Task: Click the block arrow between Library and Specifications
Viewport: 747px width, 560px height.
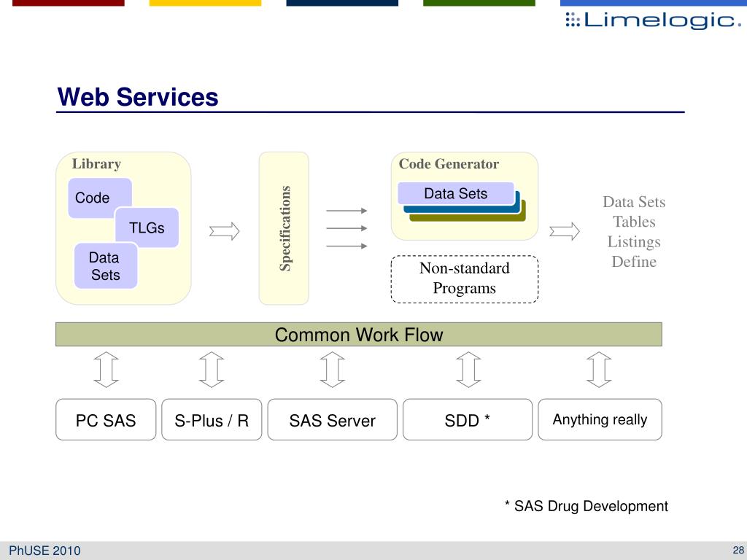Action: 224,231
